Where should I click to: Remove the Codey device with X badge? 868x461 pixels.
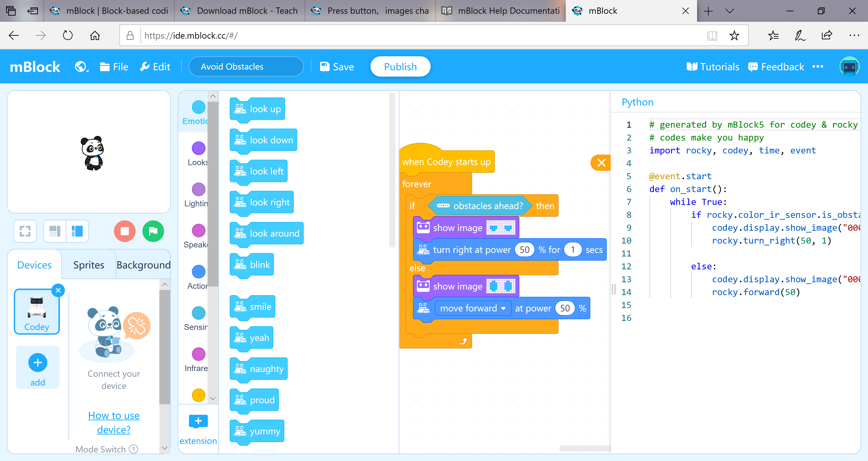58,290
